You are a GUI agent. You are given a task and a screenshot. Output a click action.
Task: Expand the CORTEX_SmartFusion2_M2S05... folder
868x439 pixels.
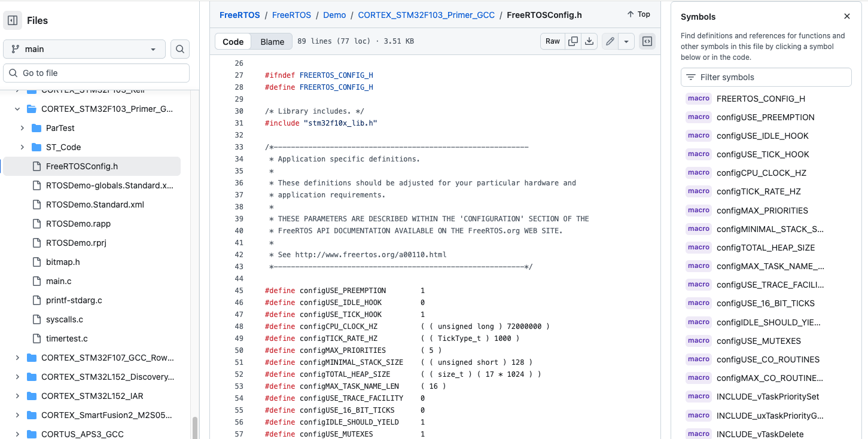[x=17, y=415]
